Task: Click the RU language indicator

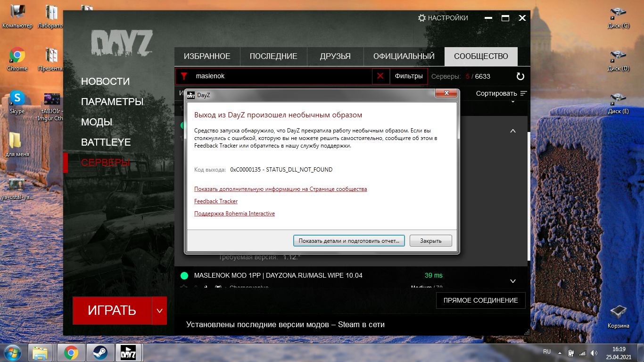Action: [x=547, y=352]
